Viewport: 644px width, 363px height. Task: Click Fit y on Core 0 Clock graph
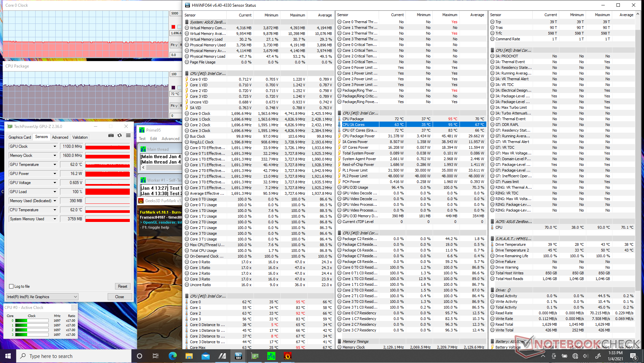[174, 45]
